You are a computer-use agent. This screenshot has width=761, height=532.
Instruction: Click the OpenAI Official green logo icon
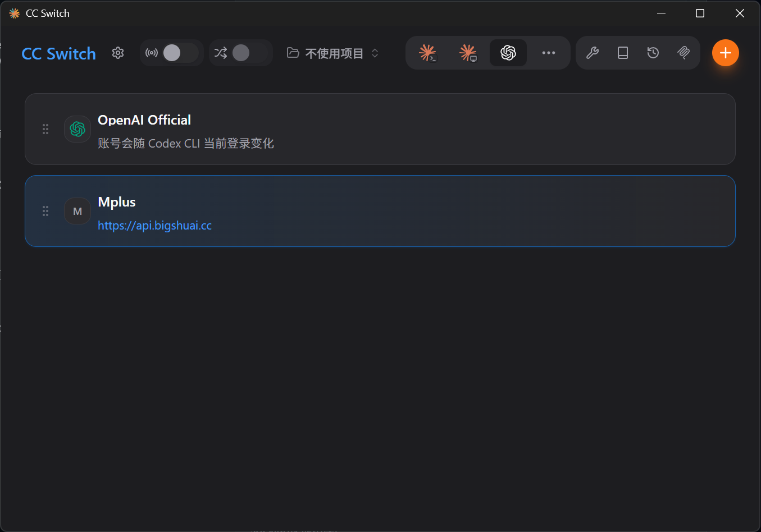point(78,129)
